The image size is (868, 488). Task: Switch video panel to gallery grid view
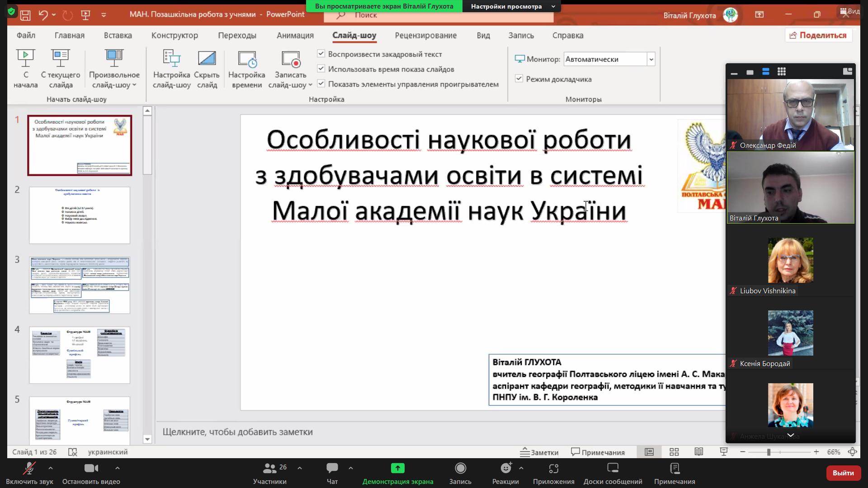coord(782,71)
